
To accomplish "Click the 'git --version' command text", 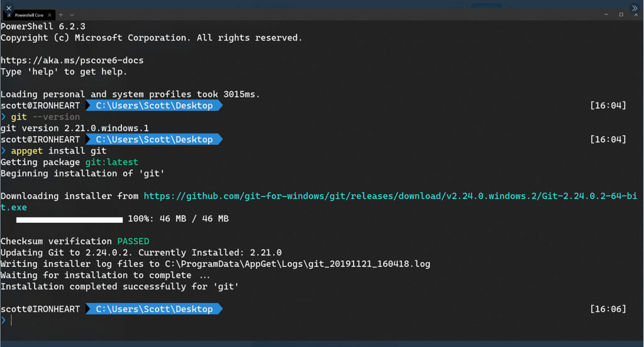I will [x=45, y=117].
